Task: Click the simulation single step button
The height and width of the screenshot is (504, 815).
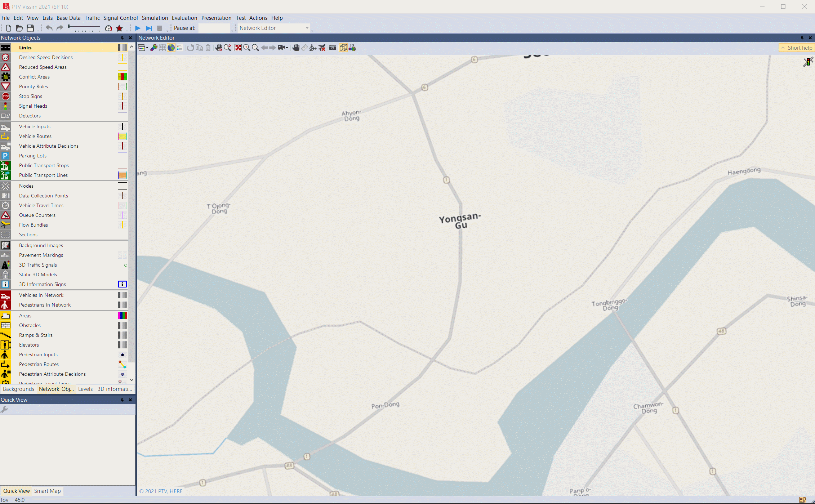Action: 148,28
